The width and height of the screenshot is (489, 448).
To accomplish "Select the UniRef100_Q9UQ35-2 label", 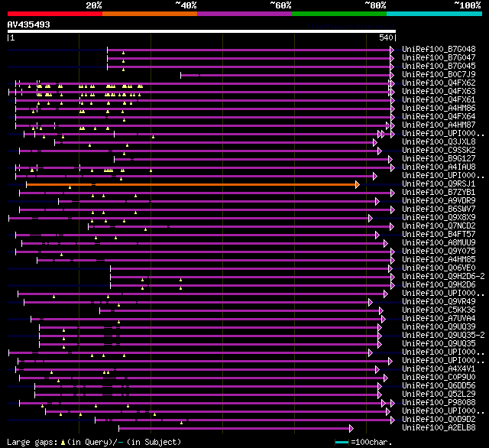I will click(443, 336).
